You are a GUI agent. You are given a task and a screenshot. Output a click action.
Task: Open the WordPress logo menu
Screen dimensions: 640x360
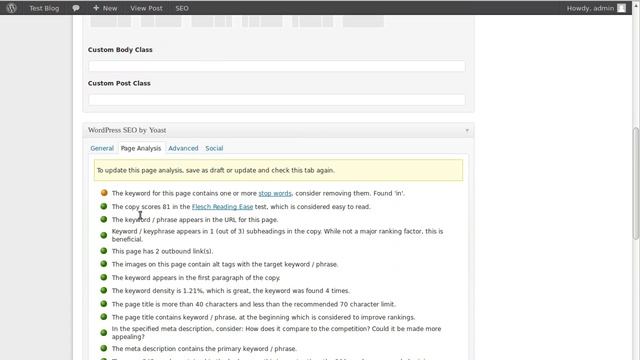click(x=11, y=8)
